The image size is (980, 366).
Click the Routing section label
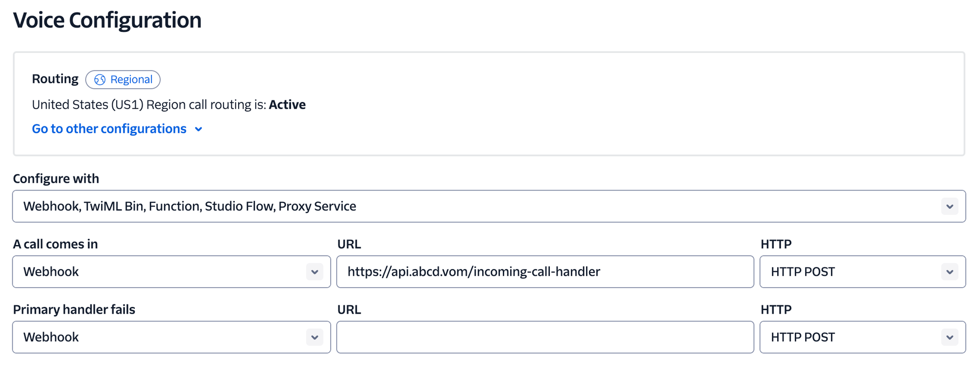pos(55,79)
